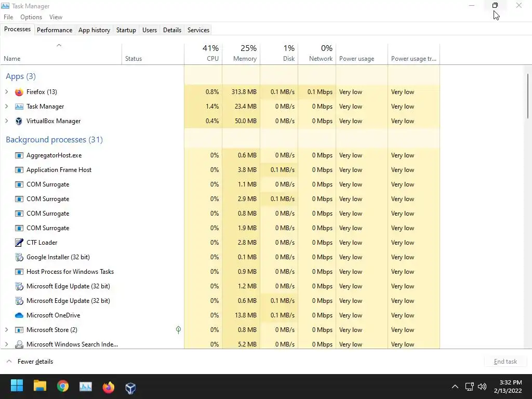Switch to the App history tab
Screen dimensions: 532x399
pyautogui.click(x=95, y=30)
